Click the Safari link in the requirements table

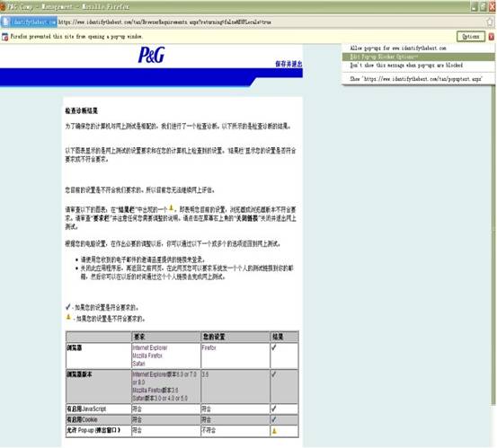[138, 364]
